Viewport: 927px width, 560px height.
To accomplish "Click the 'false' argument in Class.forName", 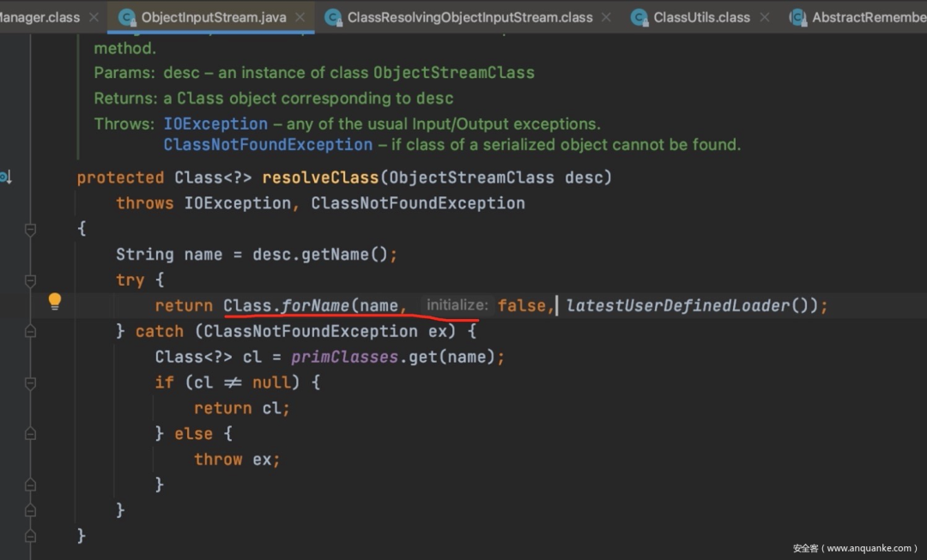I will (522, 306).
